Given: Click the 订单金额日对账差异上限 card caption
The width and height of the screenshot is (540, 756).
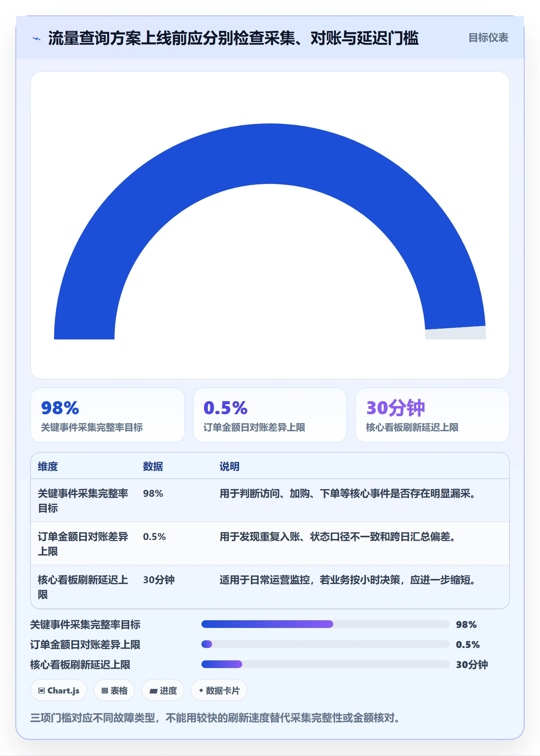Looking at the screenshot, I should pyautogui.click(x=254, y=427).
